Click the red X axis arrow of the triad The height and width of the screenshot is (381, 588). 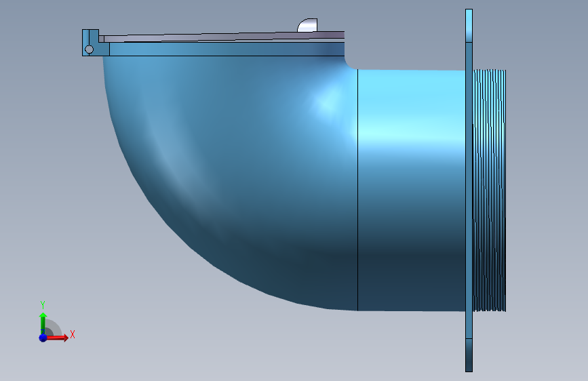[57, 338]
